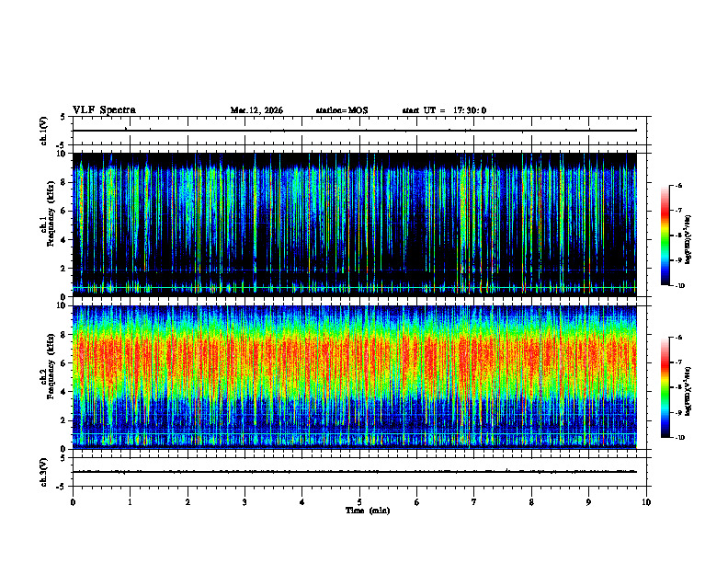
Task: Click time axis tick label "7"
Action: (x=474, y=502)
